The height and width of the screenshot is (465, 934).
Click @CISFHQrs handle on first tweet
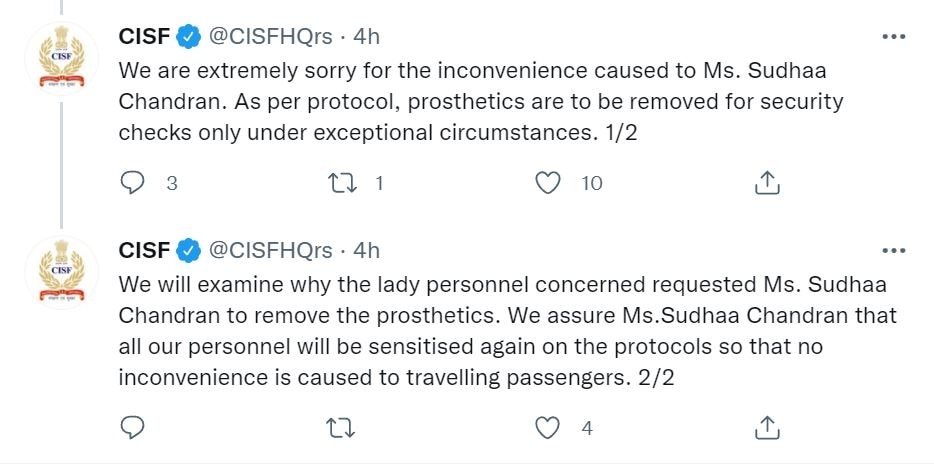click(269, 37)
